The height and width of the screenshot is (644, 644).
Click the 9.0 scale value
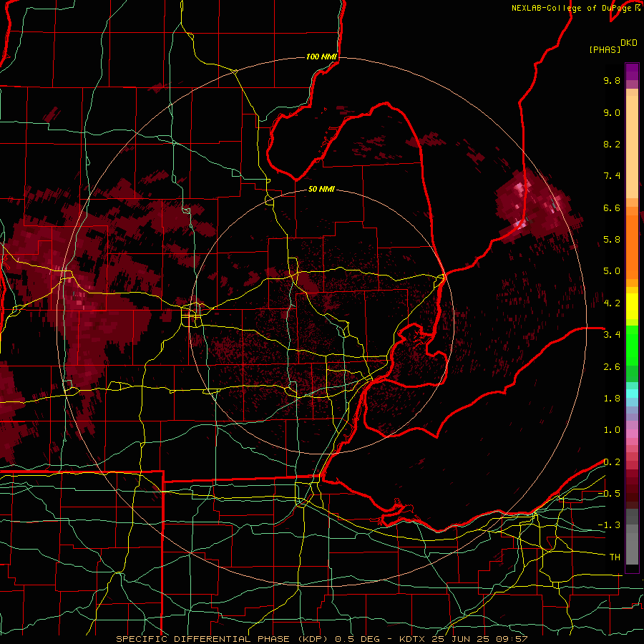pyautogui.click(x=612, y=112)
